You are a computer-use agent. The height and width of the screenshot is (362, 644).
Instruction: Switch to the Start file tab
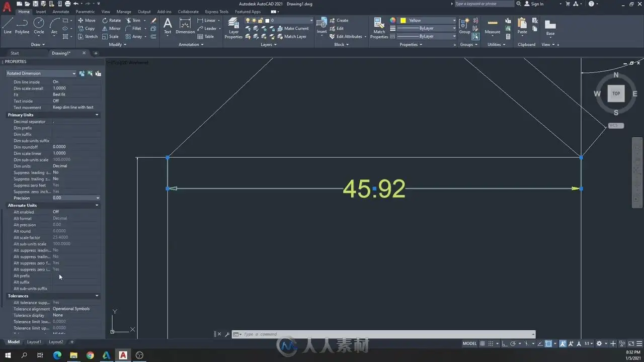pyautogui.click(x=15, y=53)
